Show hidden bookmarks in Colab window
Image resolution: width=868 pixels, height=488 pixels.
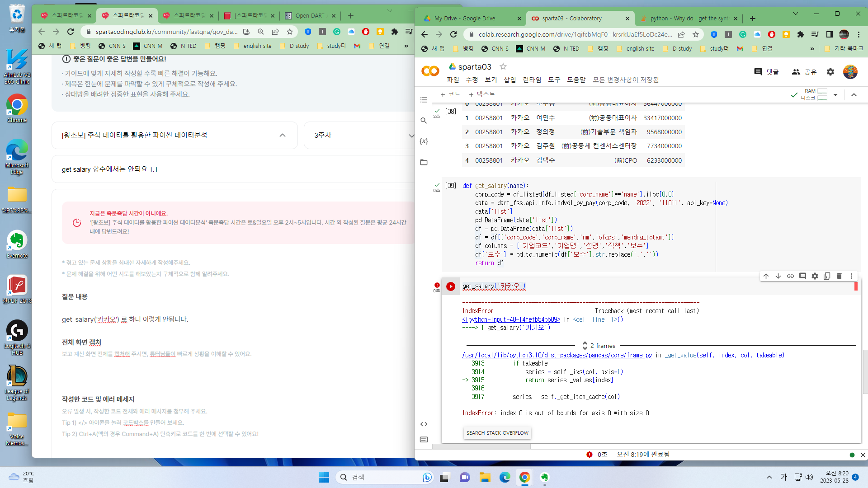point(812,49)
